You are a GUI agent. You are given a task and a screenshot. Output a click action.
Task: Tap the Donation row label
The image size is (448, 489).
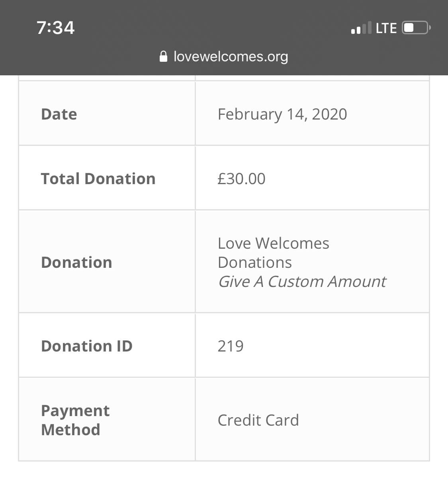(x=76, y=262)
